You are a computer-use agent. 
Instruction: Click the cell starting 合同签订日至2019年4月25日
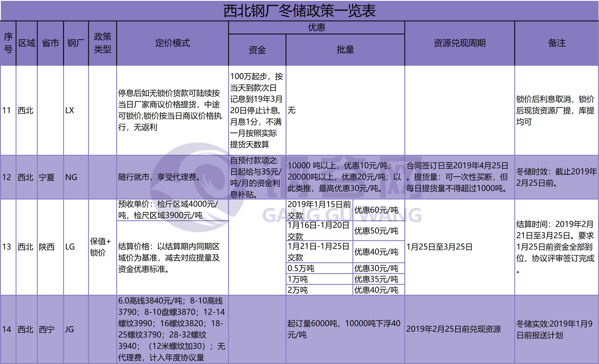pos(460,177)
